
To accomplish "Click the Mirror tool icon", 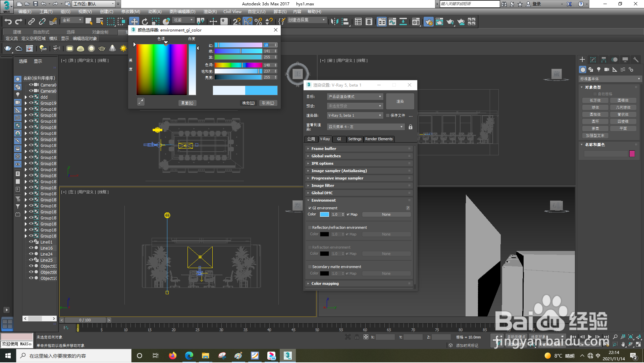I will click(x=334, y=22).
